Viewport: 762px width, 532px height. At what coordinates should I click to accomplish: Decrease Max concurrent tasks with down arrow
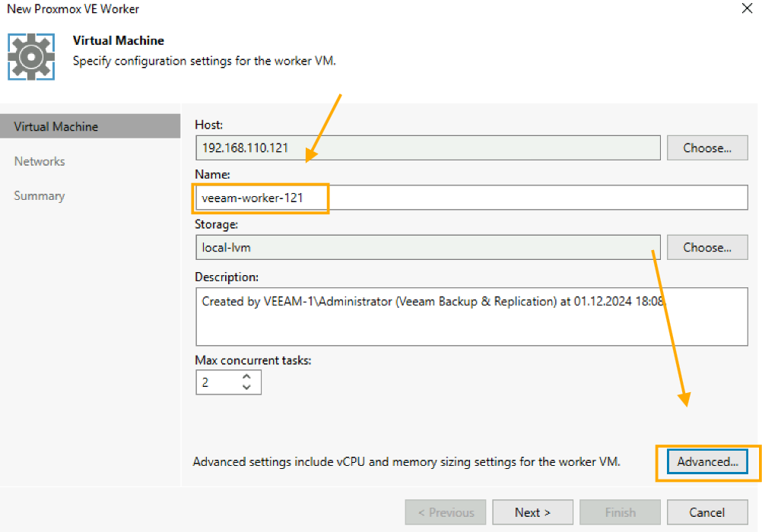click(246, 388)
